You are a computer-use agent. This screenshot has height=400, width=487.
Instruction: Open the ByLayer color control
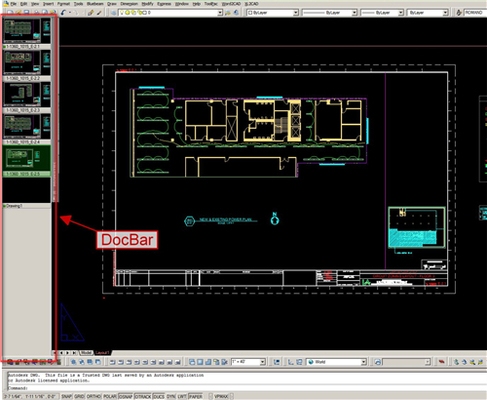coord(272,13)
